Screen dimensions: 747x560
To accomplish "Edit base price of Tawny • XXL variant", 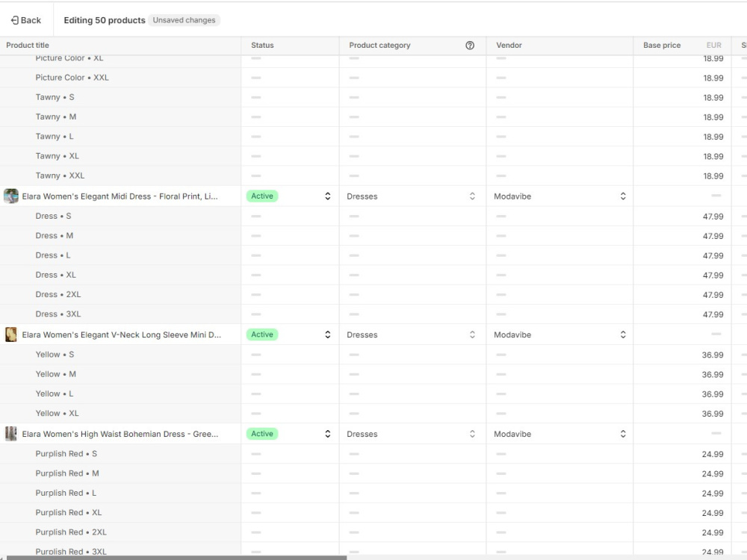I will click(682, 175).
